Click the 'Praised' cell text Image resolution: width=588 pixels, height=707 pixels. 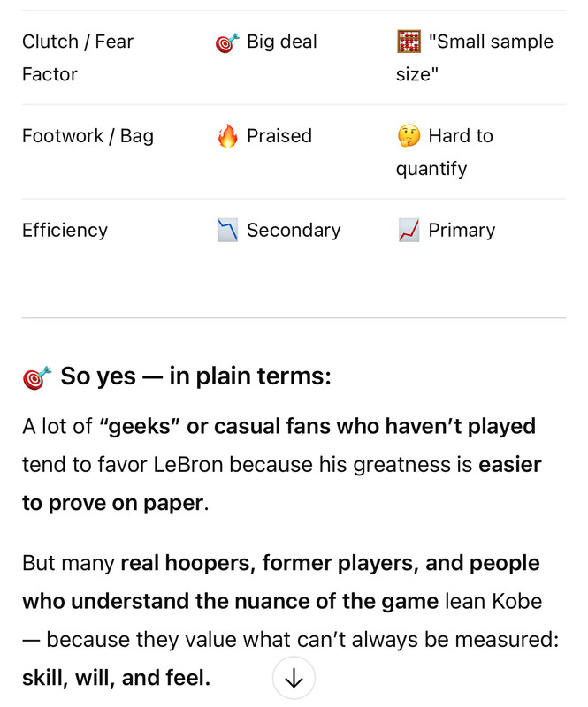coord(279,136)
